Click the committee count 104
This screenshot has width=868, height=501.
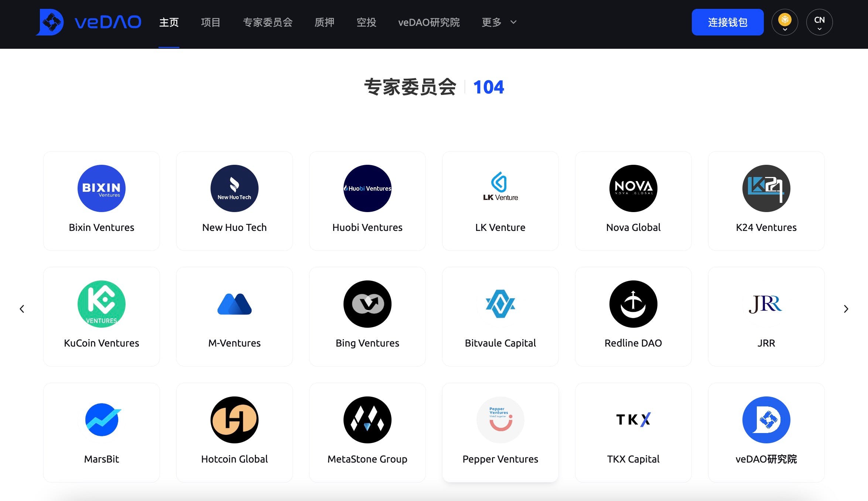coord(489,87)
